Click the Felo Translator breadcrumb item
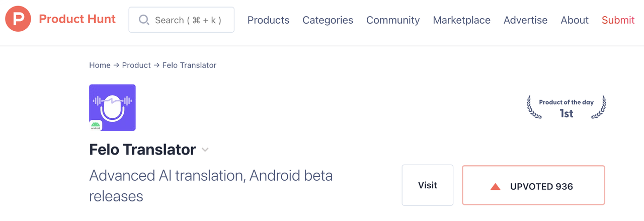The width and height of the screenshot is (644, 221). pos(189,65)
